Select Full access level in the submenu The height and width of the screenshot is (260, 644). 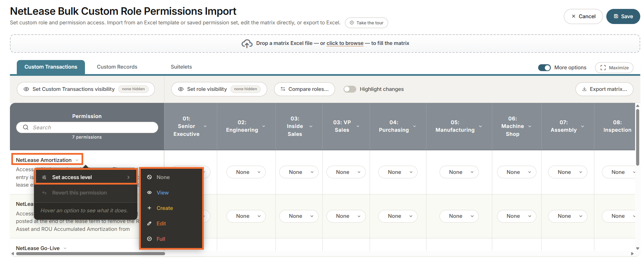pos(171,239)
